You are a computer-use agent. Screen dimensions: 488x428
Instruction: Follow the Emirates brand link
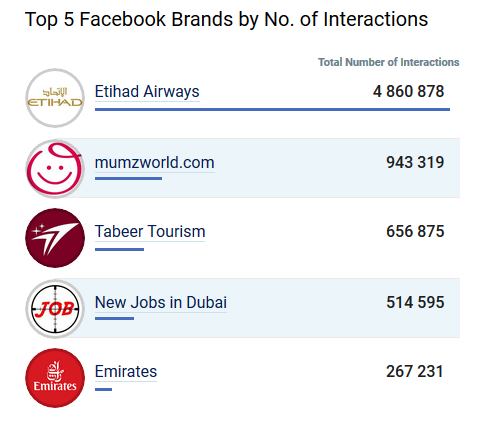(126, 371)
